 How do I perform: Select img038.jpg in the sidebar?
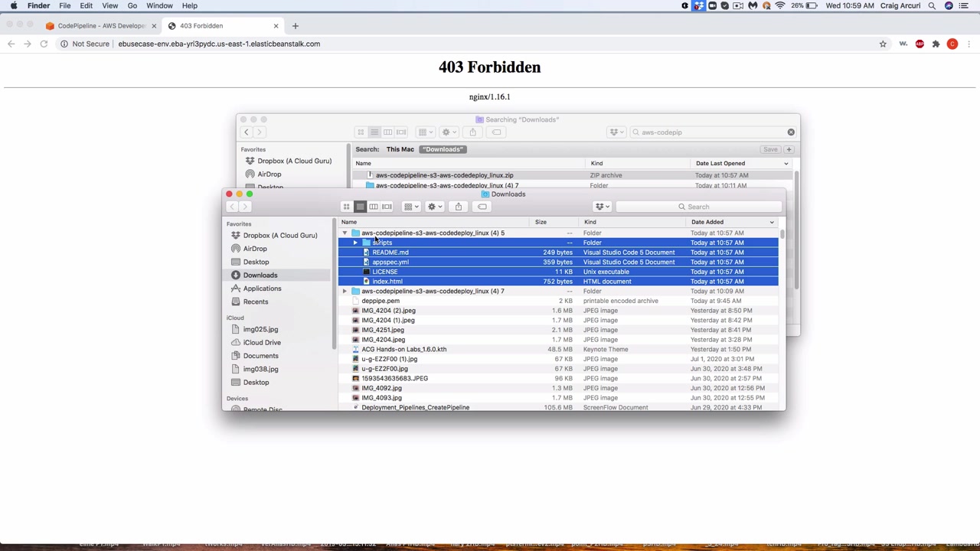(260, 369)
